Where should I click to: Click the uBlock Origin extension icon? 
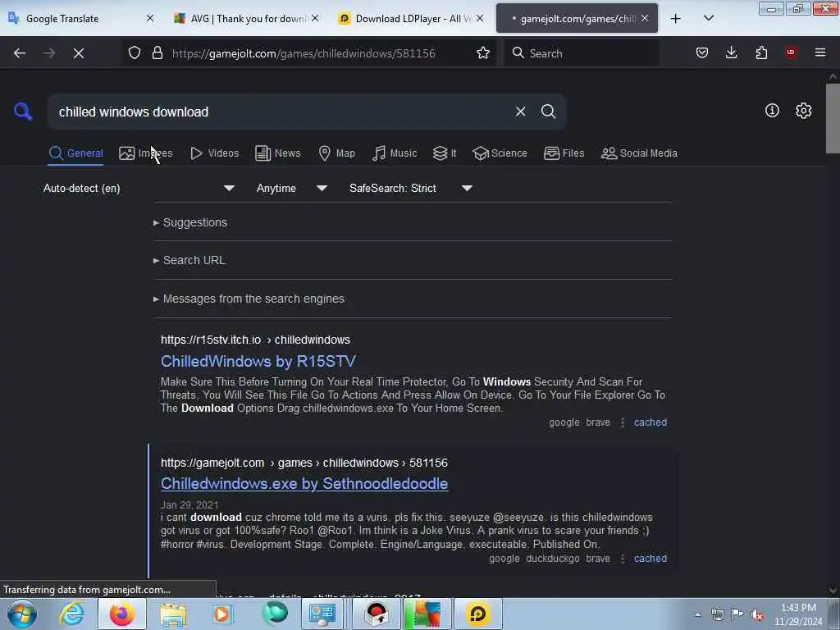click(x=791, y=52)
